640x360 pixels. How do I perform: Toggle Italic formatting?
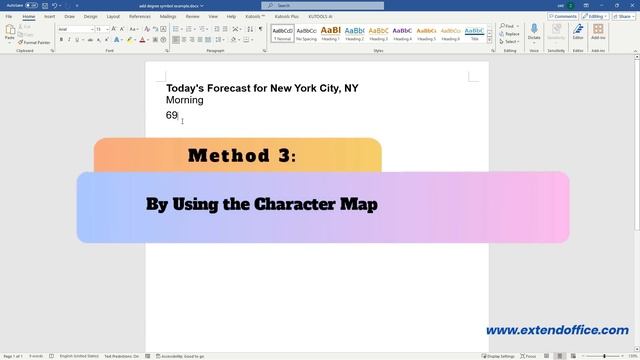tap(69, 40)
